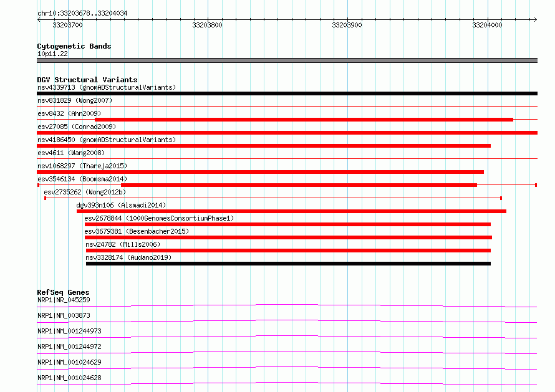Click ruler position 33203800
The width and height of the screenshot is (555, 392).
coord(208,25)
